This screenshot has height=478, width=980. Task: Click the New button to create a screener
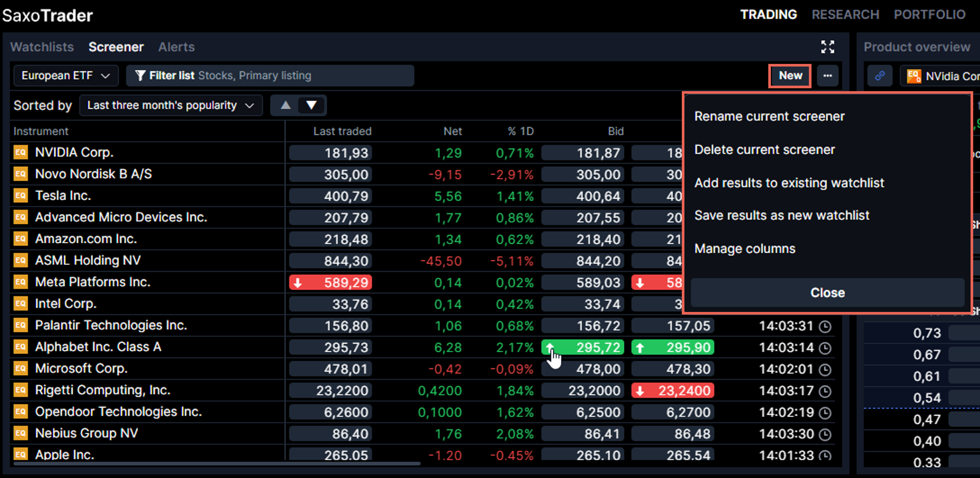(x=790, y=76)
